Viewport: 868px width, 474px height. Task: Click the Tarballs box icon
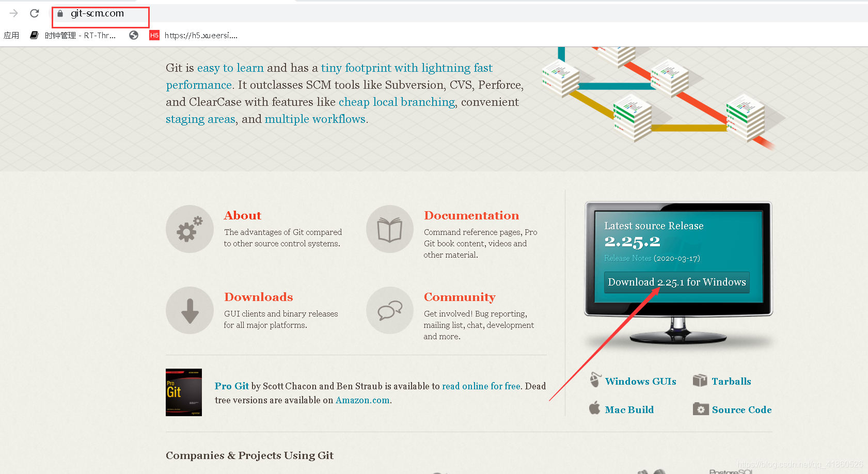click(x=700, y=381)
